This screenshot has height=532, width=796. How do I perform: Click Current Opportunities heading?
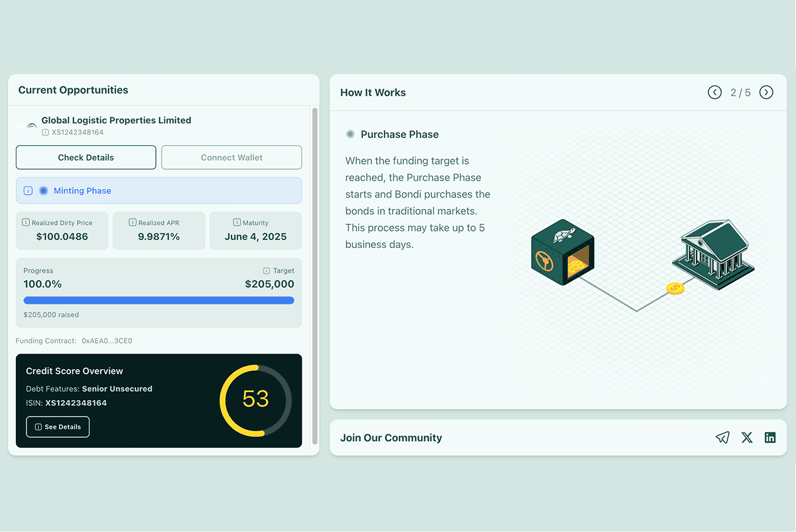73,90
